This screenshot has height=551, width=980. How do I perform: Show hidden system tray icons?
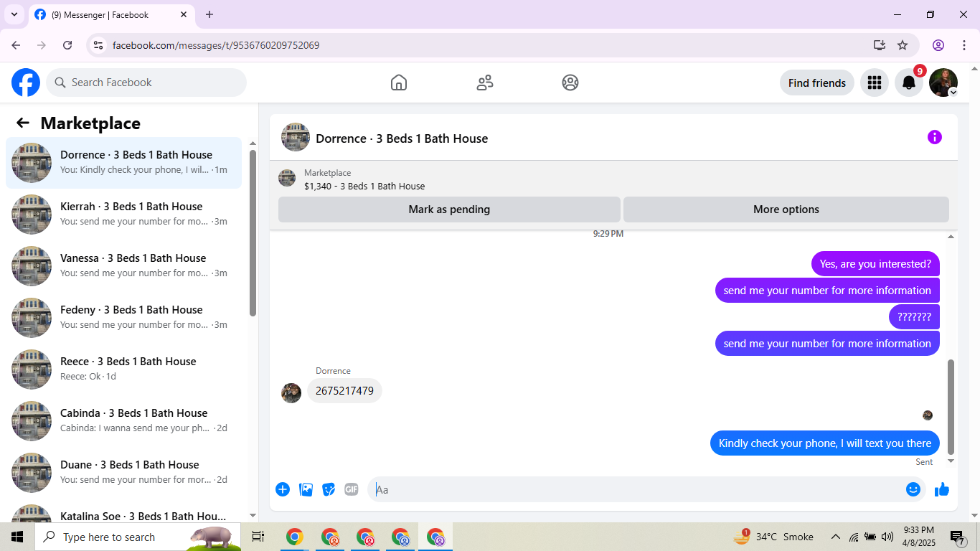click(836, 537)
